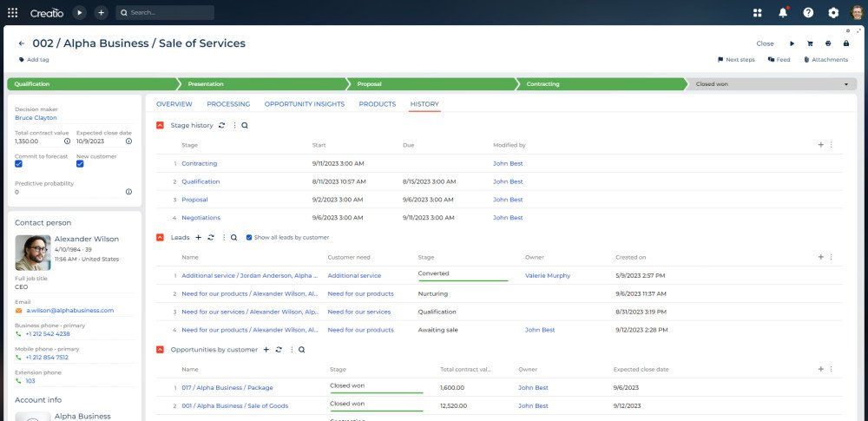868x421 pixels.
Task: Click the printer icon in page header
Action: (828, 43)
